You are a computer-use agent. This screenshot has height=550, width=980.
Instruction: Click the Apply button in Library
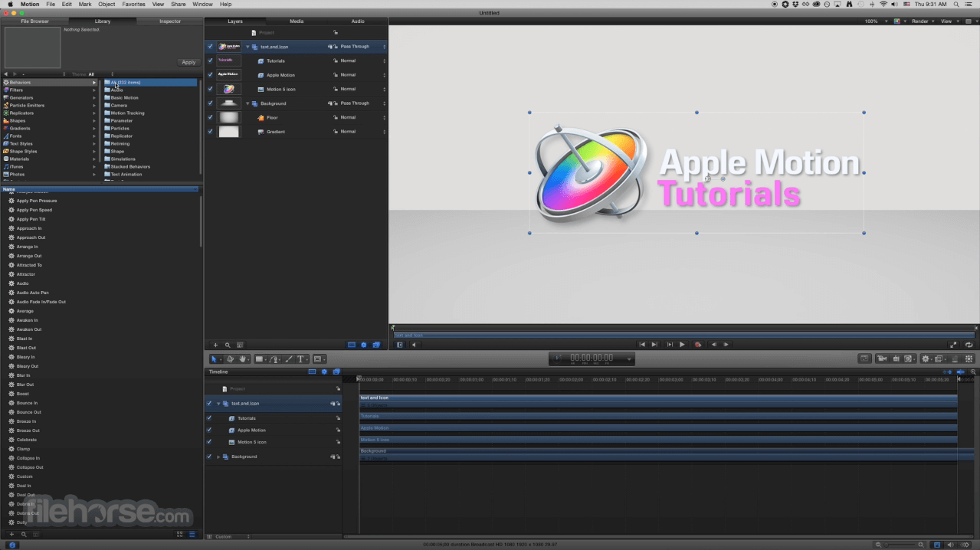click(188, 62)
